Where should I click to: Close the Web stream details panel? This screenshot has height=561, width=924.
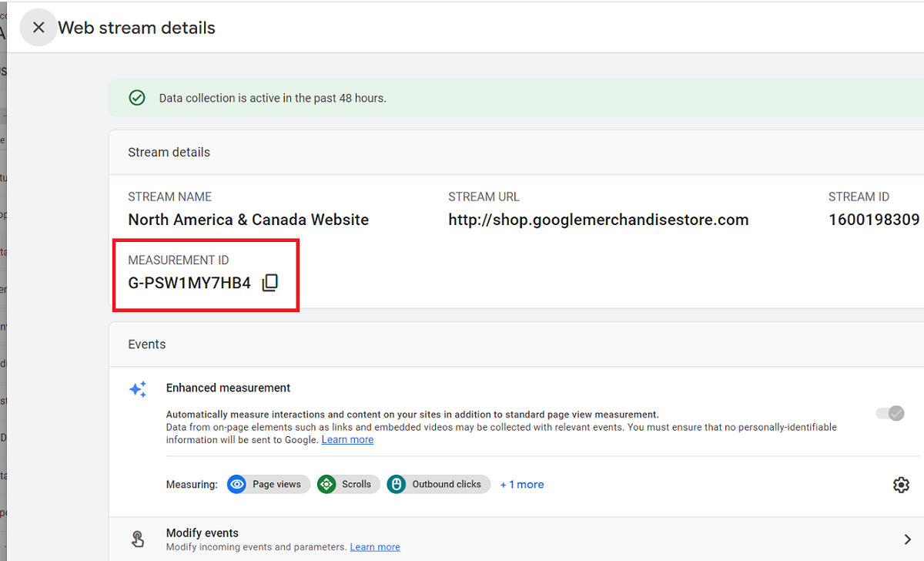(x=38, y=27)
